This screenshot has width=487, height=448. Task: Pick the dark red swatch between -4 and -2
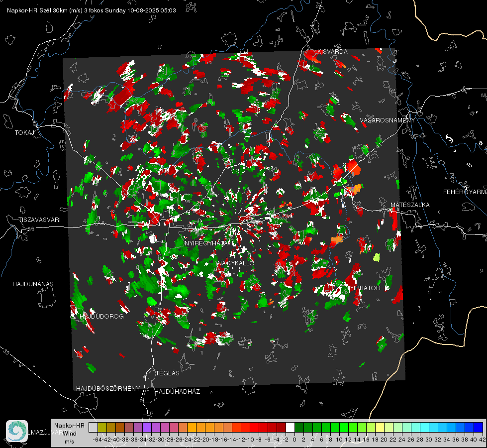(281, 427)
